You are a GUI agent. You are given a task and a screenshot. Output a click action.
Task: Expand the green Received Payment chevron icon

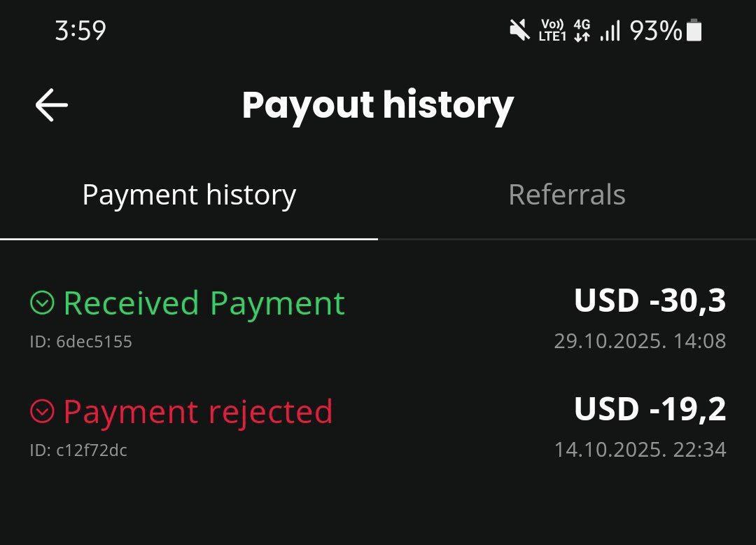(x=42, y=303)
